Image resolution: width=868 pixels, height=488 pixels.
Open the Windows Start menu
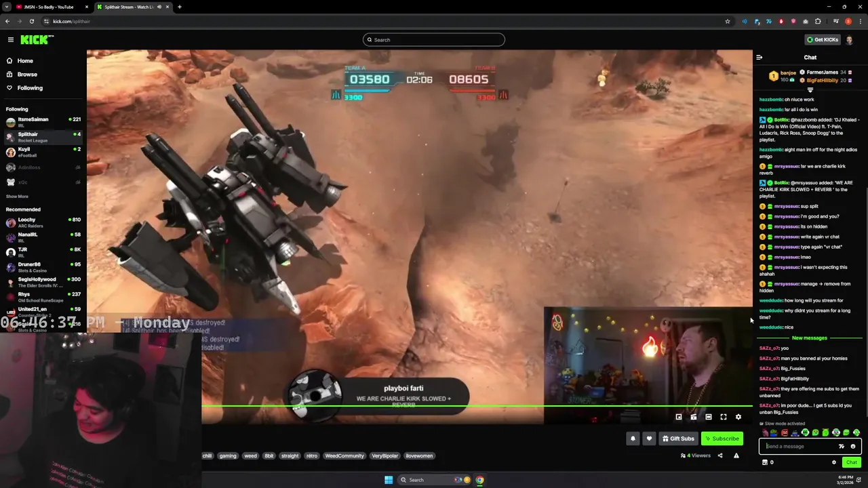389,480
